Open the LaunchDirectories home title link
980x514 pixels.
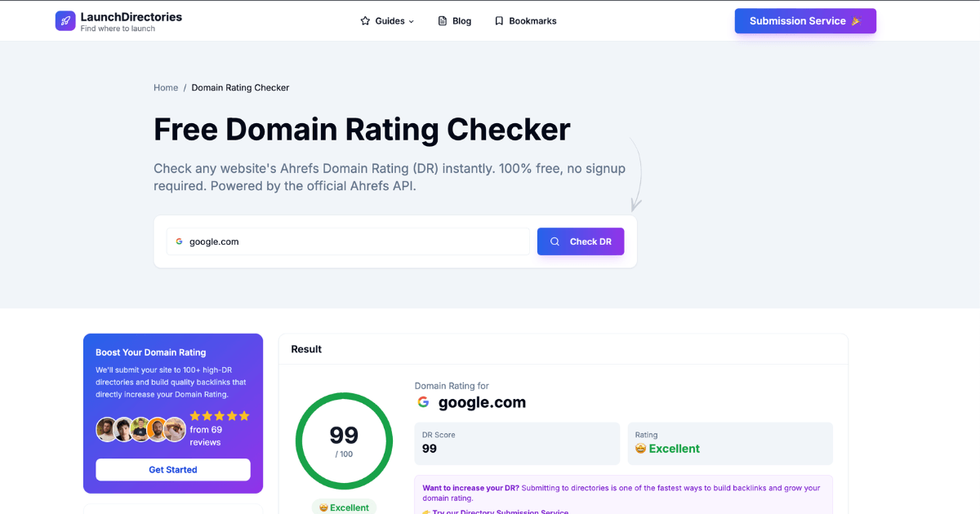(x=131, y=16)
